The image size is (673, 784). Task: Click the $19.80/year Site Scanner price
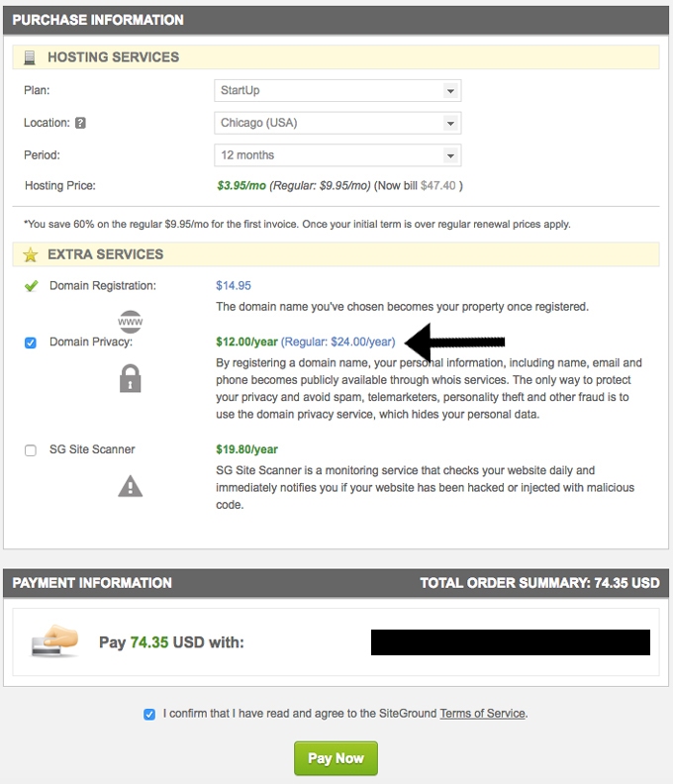pyautogui.click(x=246, y=449)
